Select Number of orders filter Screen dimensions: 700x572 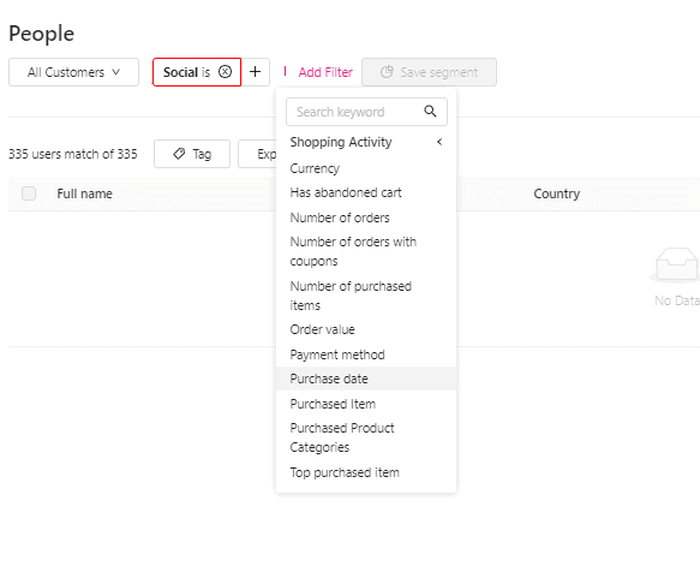[340, 218]
